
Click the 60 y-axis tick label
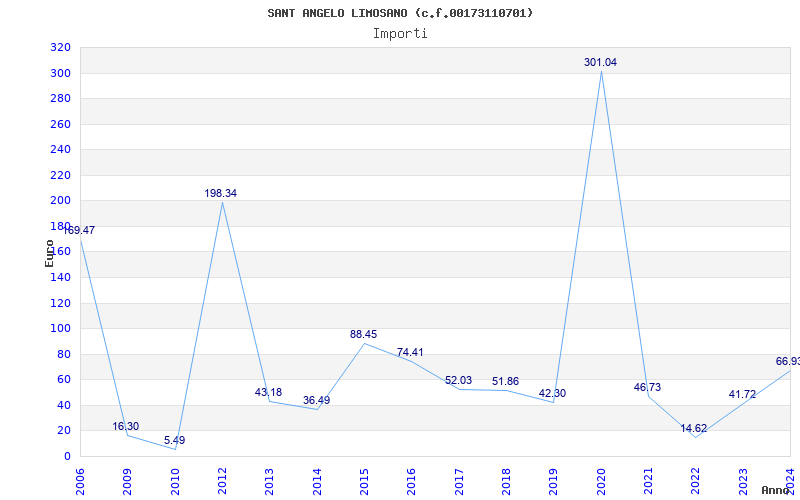64,380
